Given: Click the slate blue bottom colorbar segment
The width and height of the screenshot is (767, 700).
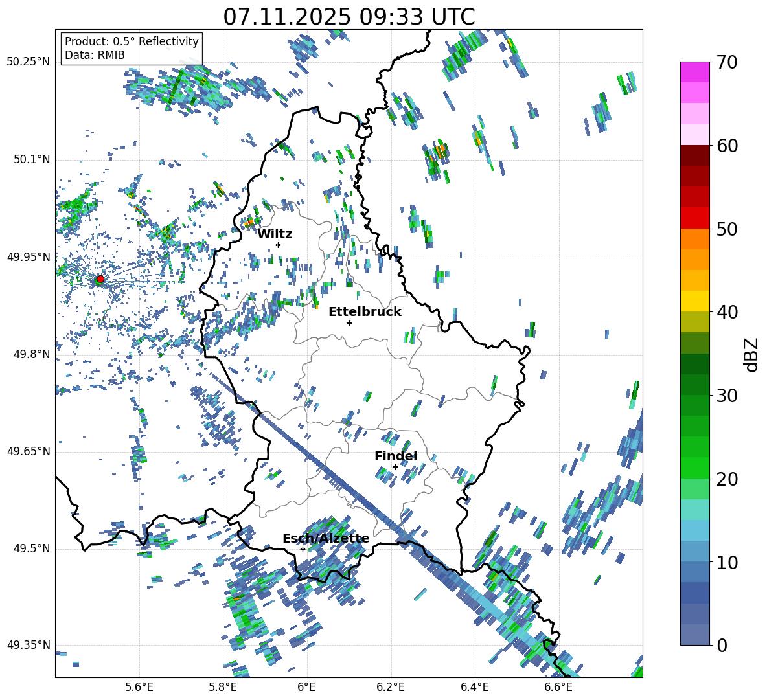Looking at the screenshot, I should tap(694, 635).
